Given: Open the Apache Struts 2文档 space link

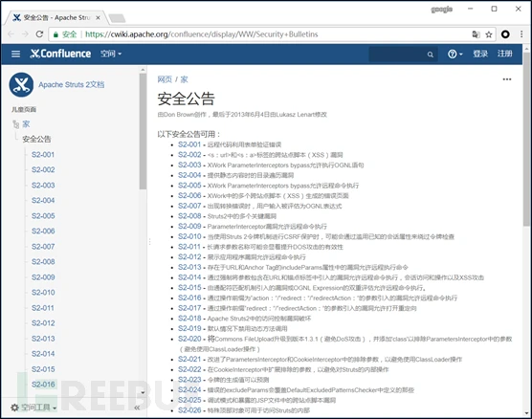Looking at the screenshot, I should (71, 84).
